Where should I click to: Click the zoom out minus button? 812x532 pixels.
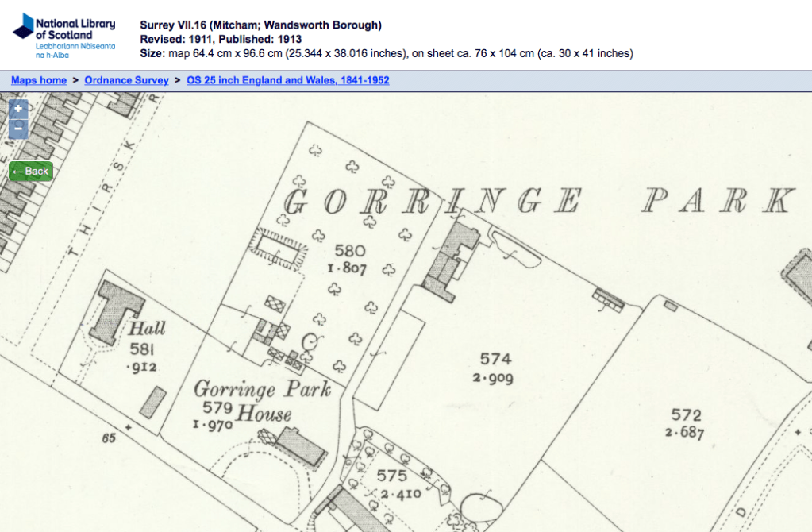(18, 128)
